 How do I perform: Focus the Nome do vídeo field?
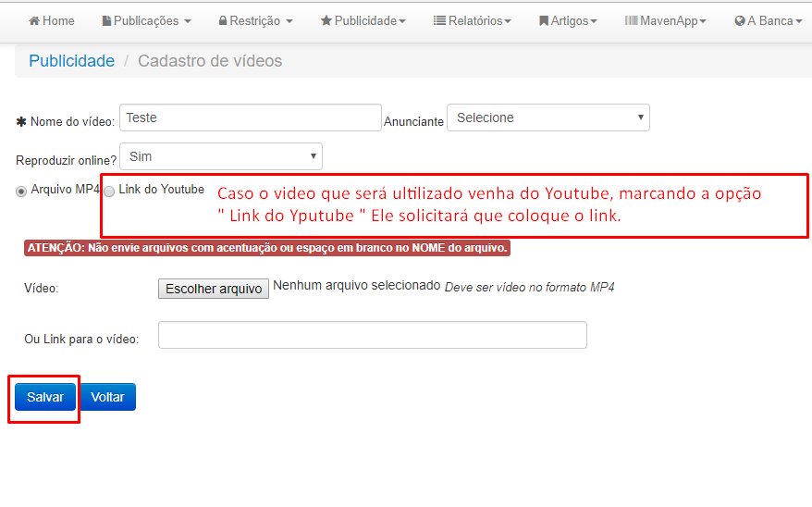pos(251,117)
